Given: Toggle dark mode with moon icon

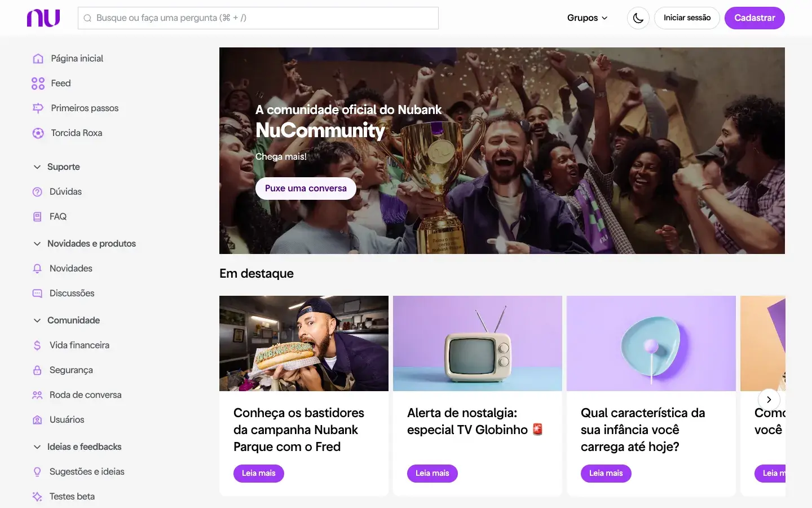Looking at the screenshot, I should [638, 18].
